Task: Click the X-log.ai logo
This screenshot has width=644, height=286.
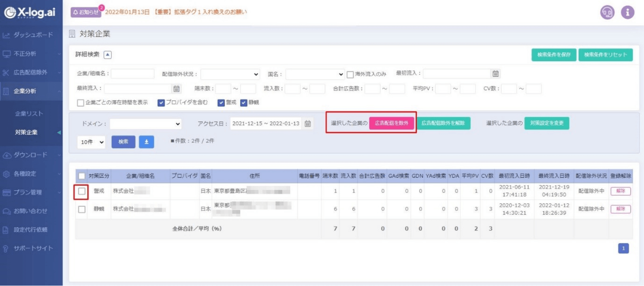Action: (30, 13)
